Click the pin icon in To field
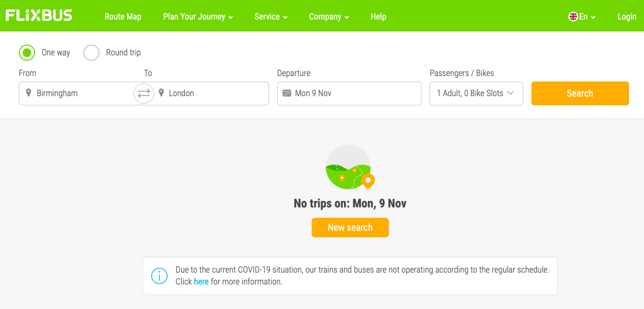This screenshot has width=644, height=309. 162,93
